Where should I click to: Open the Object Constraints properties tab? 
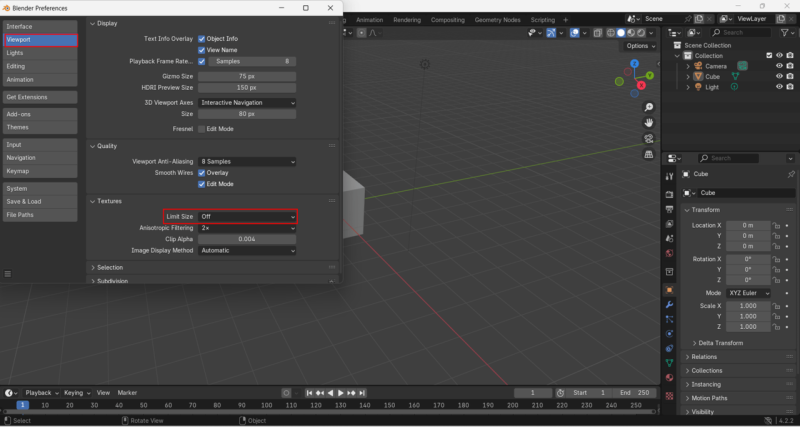[x=669, y=348]
